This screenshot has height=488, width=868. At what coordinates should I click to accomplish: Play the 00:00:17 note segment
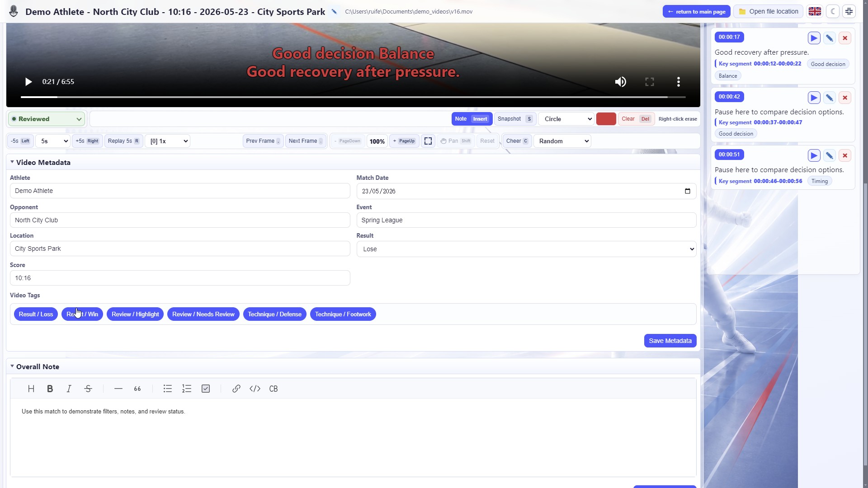point(814,38)
